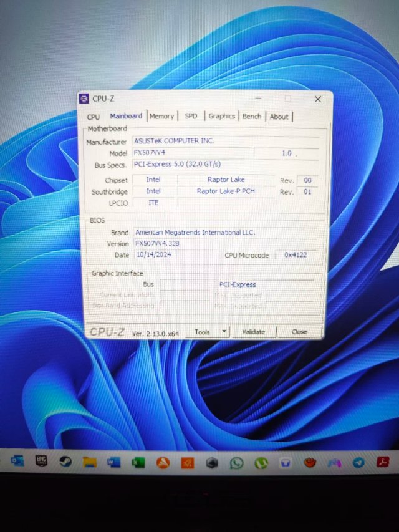Click the Chipset Raptor Lake field
The width and height of the screenshot is (399, 532).
(x=226, y=180)
